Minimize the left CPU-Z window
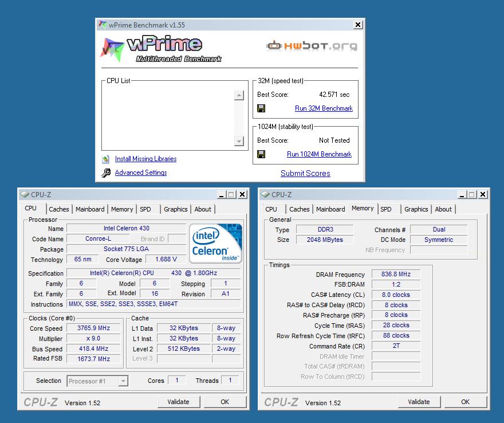 coord(222,195)
